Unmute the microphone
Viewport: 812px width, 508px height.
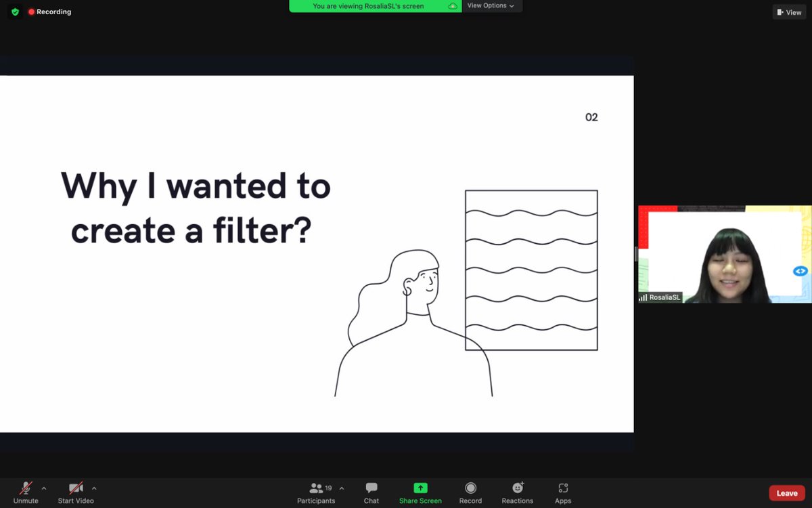(x=26, y=492)
